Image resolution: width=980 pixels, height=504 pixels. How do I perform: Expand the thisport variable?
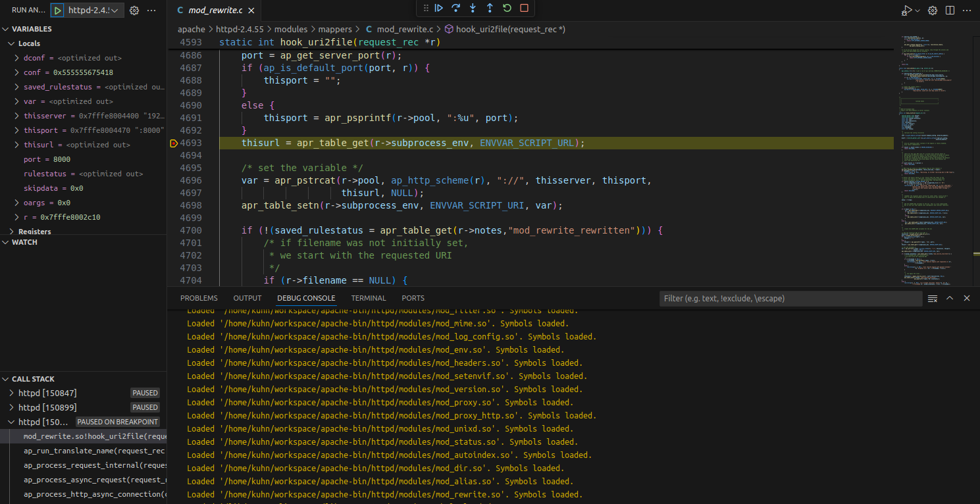[x=17, y=130]
